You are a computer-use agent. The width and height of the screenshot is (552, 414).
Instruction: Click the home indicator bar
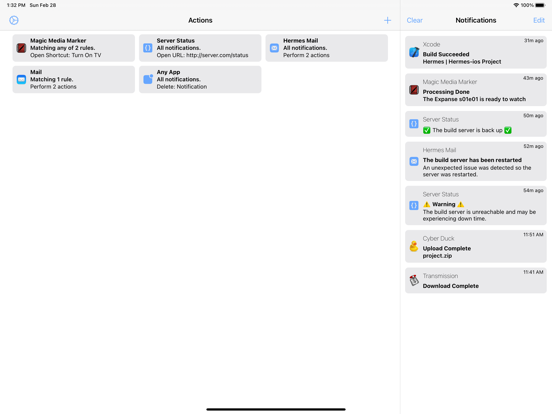(276, 409)
